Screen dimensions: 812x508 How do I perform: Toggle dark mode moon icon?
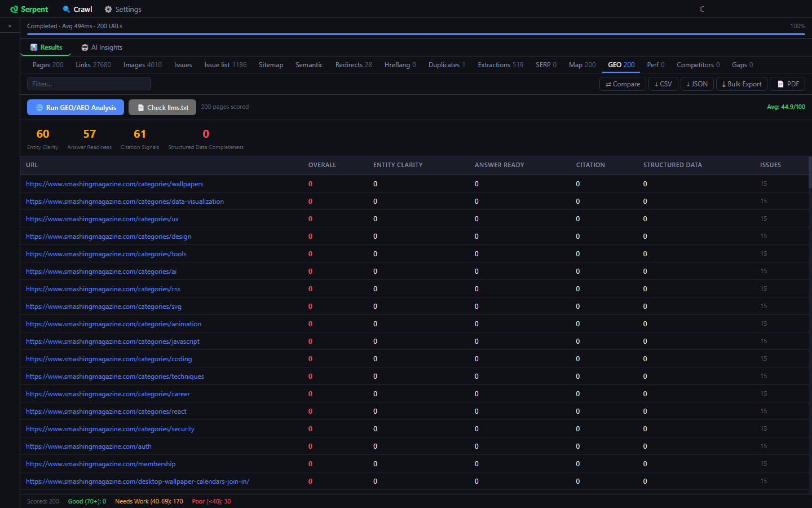[x=702, y=9]
